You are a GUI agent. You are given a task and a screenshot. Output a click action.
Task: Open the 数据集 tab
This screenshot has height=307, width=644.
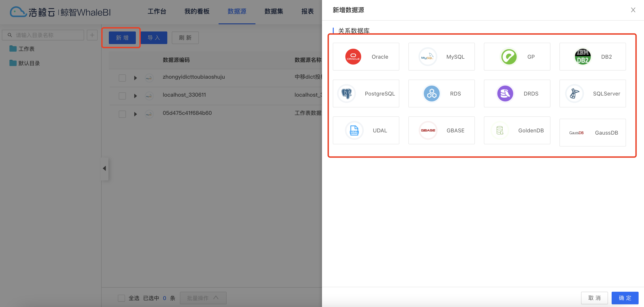[274, 11]
